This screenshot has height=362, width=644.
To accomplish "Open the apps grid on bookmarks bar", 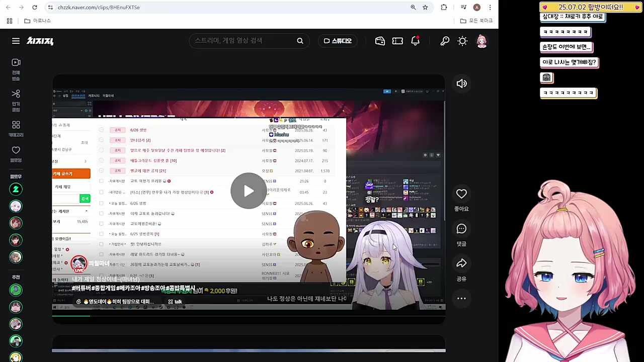I will [x=9, y=21].
